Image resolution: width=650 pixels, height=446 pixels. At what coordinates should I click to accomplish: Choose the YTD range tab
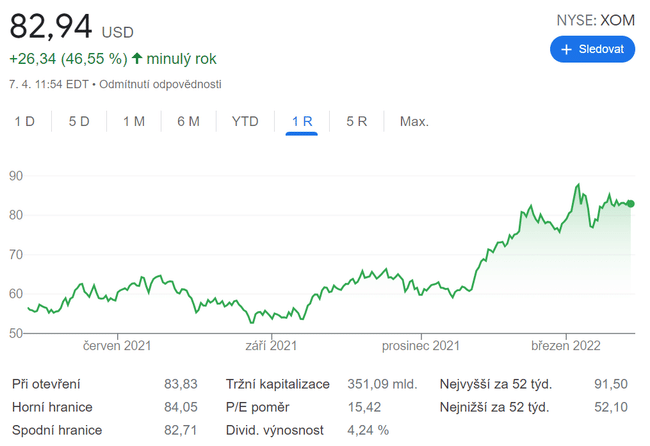click(245, 121)
